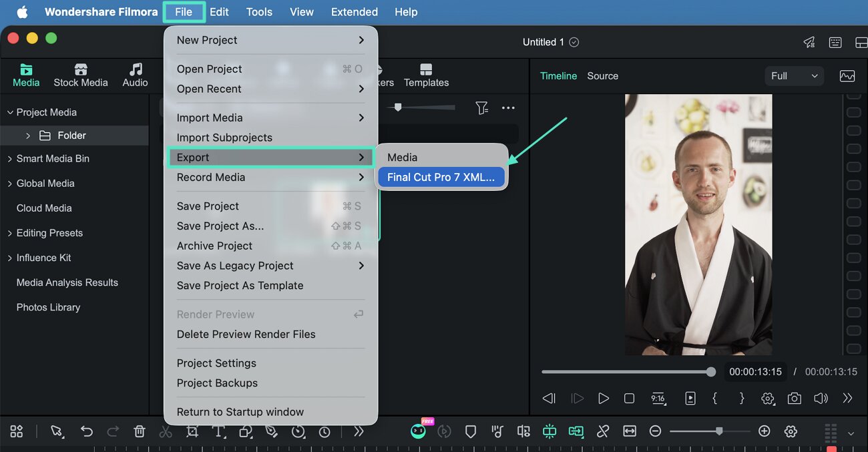This screenshot has width=868, height=452.
Task: Toggle the green auto ripple icon
Action: [x=550, y=431]
